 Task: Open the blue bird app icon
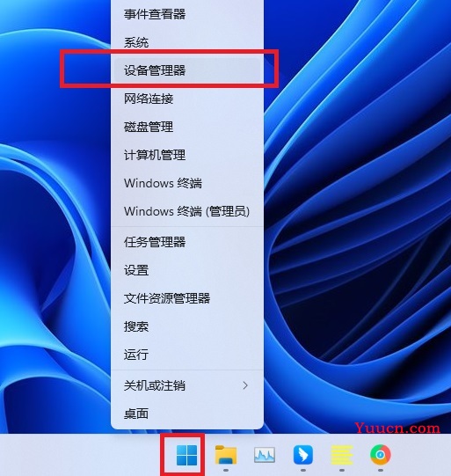(x=303, y=455)
